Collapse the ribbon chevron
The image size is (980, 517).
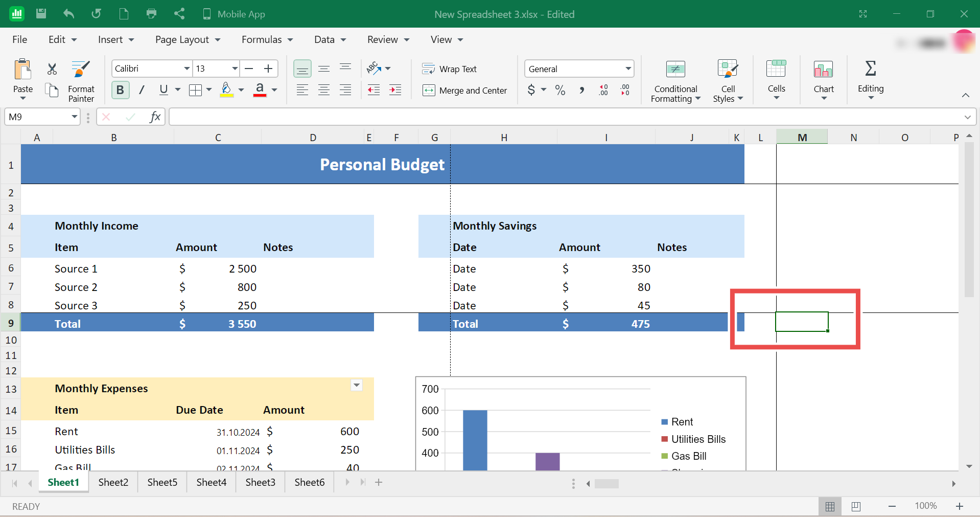click(x=965, y=95)
